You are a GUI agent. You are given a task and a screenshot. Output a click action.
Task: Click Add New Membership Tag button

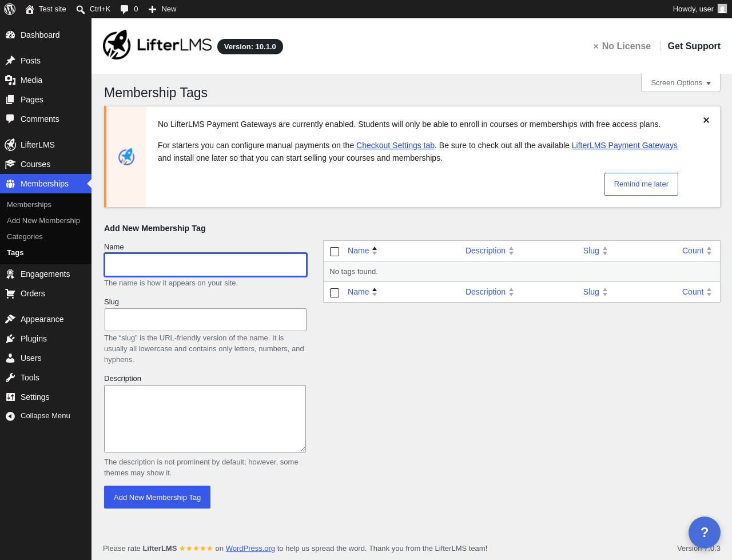157,497
